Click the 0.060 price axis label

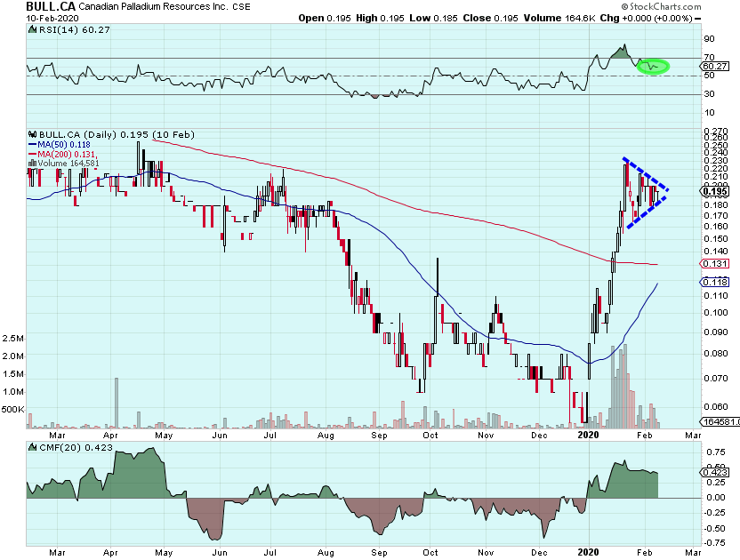tap(715, 407)
